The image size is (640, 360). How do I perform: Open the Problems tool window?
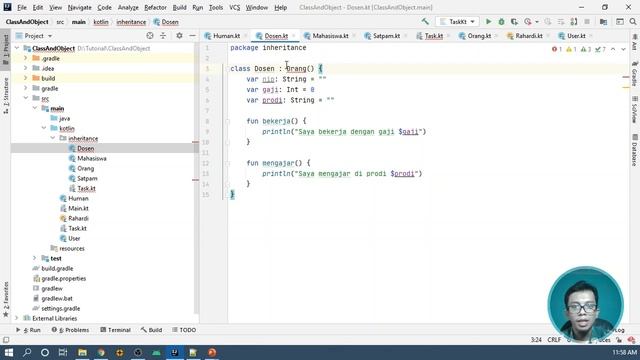70,330
